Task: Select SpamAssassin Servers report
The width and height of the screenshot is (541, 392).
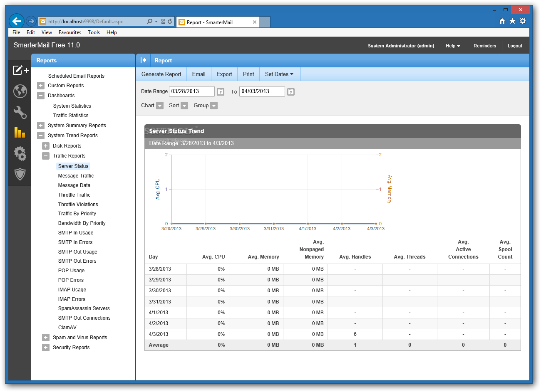Action: click(84, 308)
